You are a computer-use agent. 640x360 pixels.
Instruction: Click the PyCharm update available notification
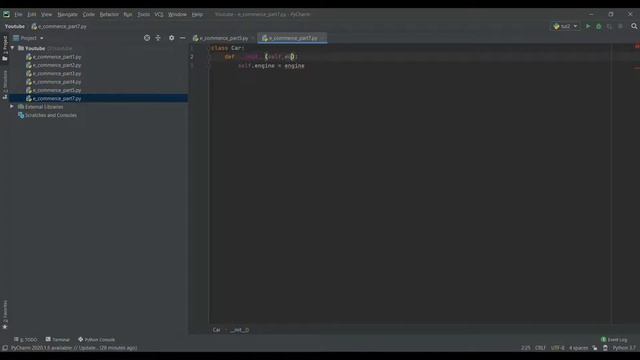(x=74, y=348)
